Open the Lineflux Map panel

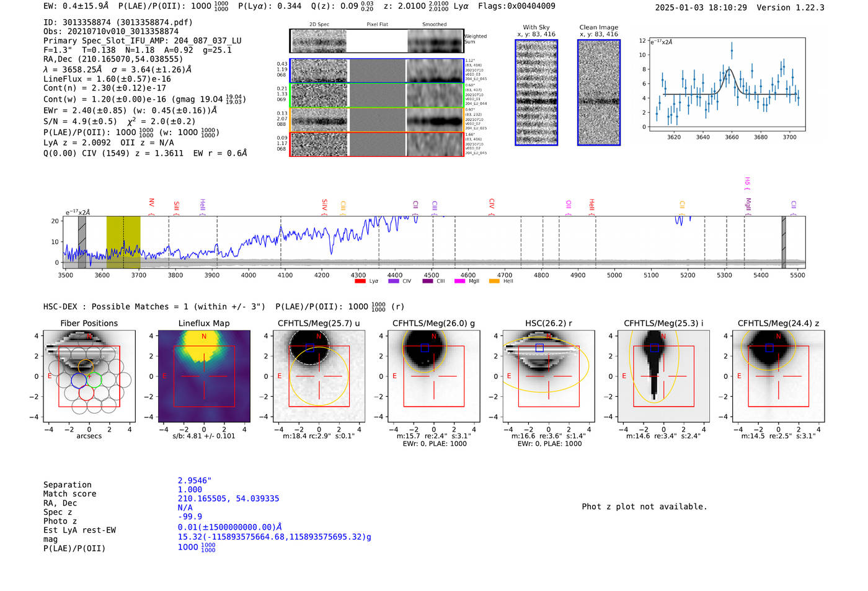click(x=204, y=376)
